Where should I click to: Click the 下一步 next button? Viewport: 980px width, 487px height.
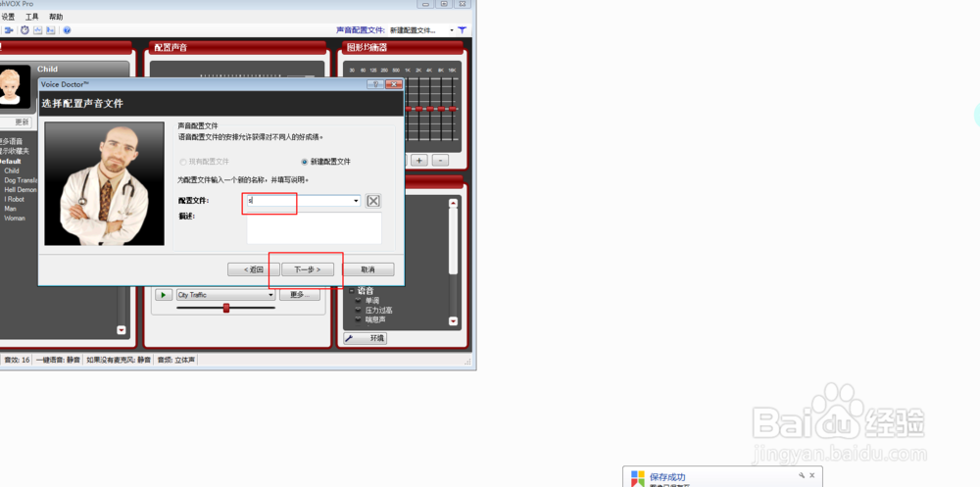307,269
